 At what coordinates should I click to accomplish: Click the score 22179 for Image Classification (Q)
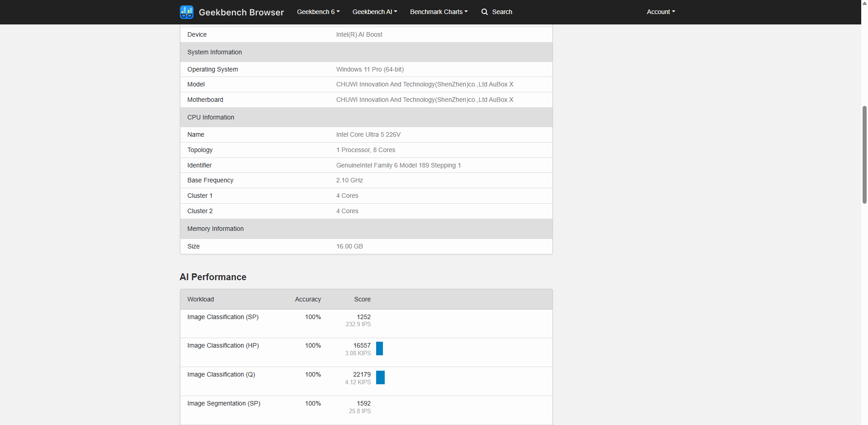click(x=362, y=374)
